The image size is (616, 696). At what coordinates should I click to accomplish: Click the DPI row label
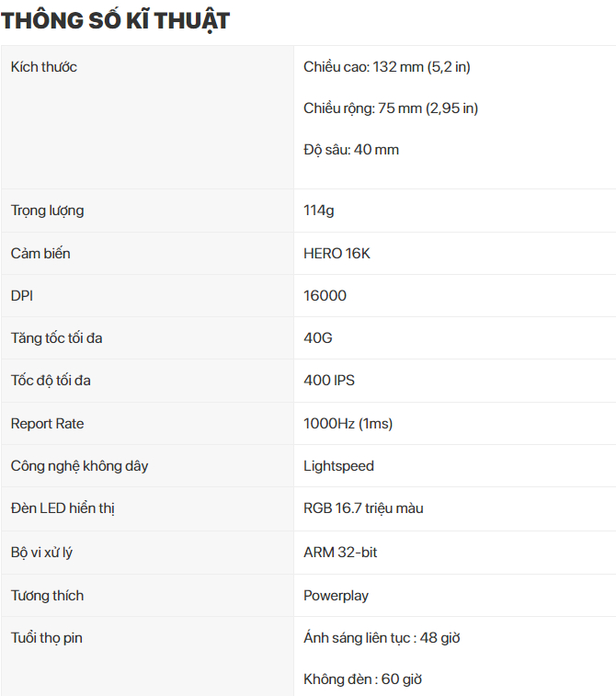coord(22,295)
